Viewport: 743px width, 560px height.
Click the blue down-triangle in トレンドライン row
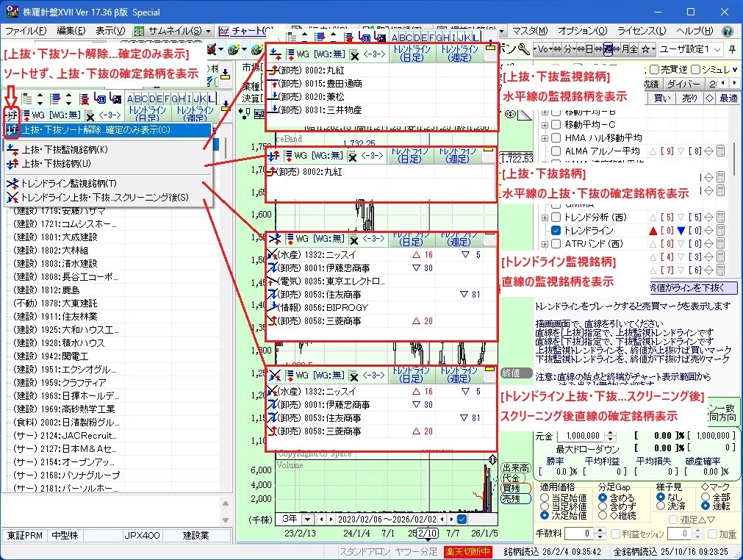681,231
